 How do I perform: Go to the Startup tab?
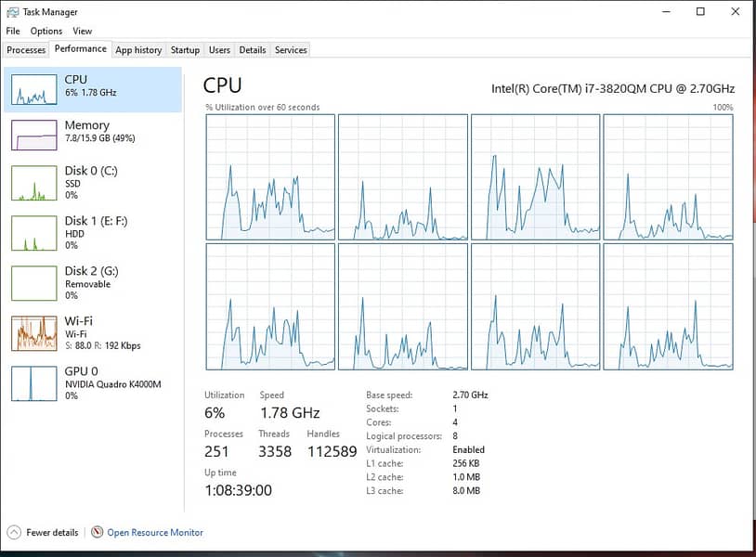[185, 50]
